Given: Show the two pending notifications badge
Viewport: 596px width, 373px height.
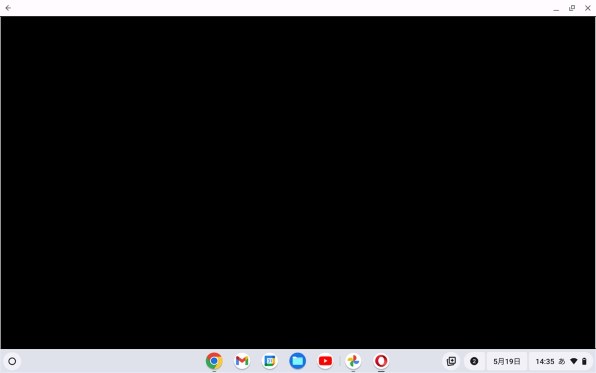Looking at the screenshot, I should (474, 361).
